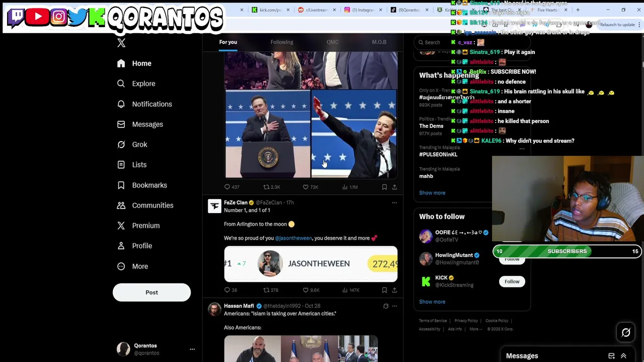This screenshot has height=362, width=644.
Task: Switch to the QMC tab
Action: tap(333, 42)
